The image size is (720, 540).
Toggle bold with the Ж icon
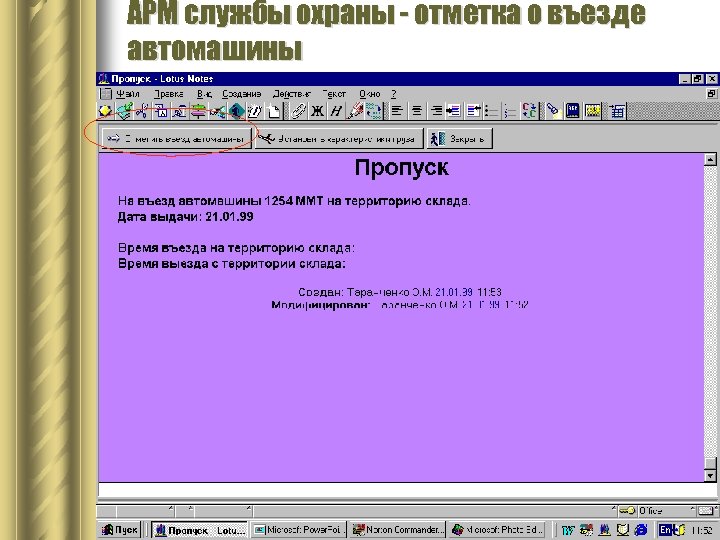tap(317, 111)
